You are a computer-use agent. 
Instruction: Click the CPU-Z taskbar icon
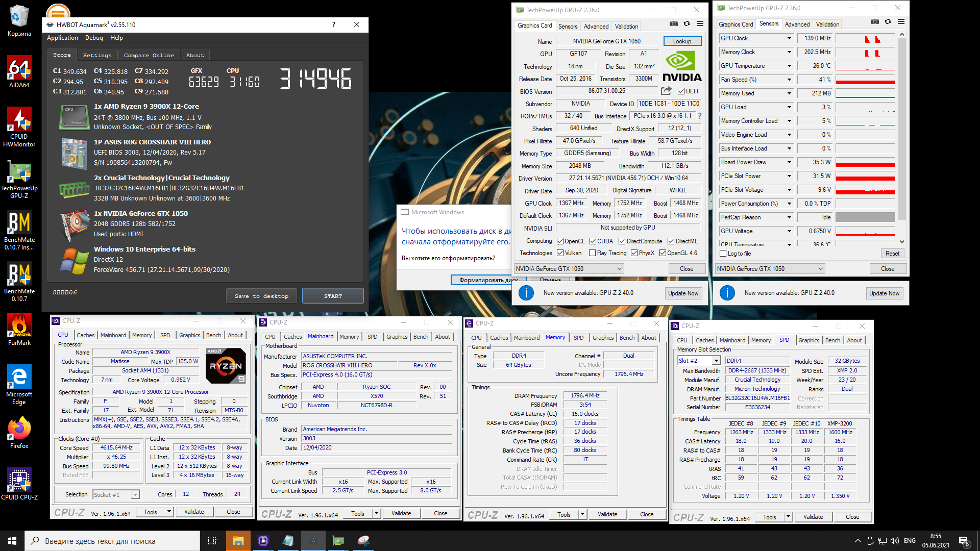coord(263,541)
